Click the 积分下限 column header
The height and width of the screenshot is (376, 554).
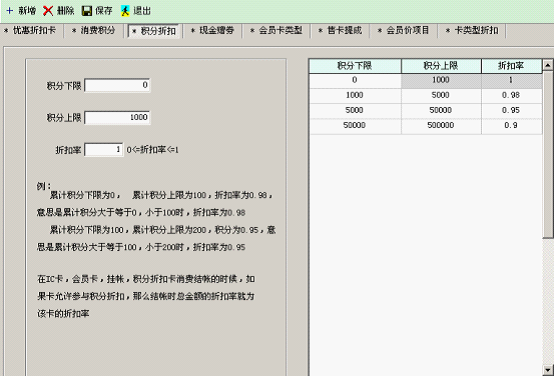point(355,66)
